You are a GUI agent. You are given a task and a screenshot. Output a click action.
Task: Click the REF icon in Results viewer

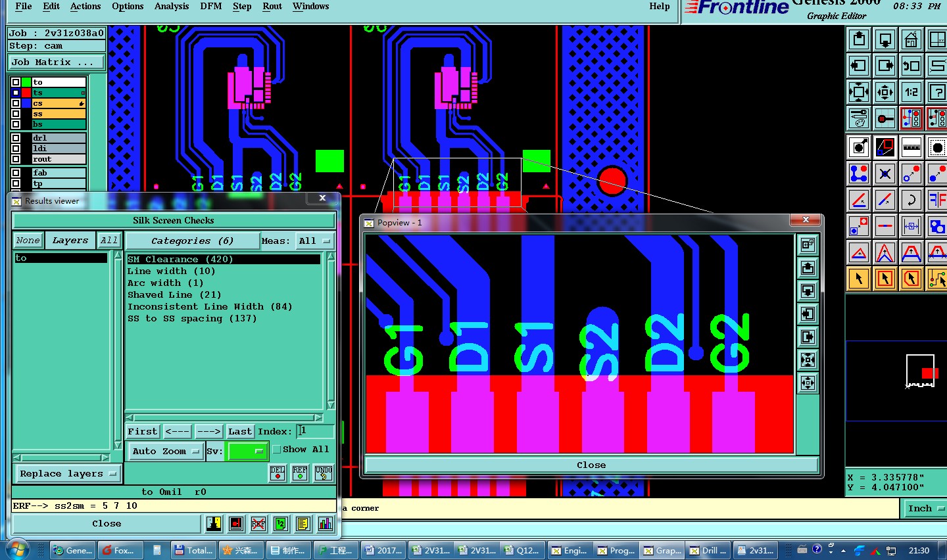[300, 473]
